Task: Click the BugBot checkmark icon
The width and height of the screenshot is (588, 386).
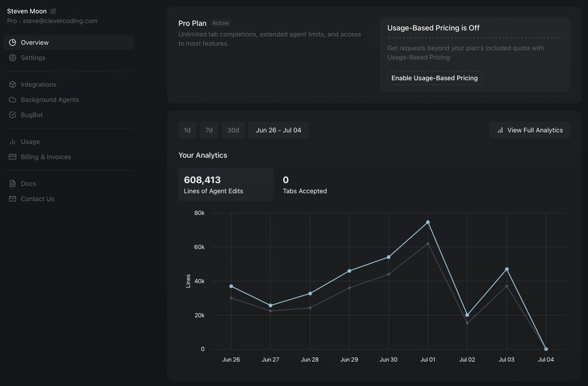Action: point(13,115)
